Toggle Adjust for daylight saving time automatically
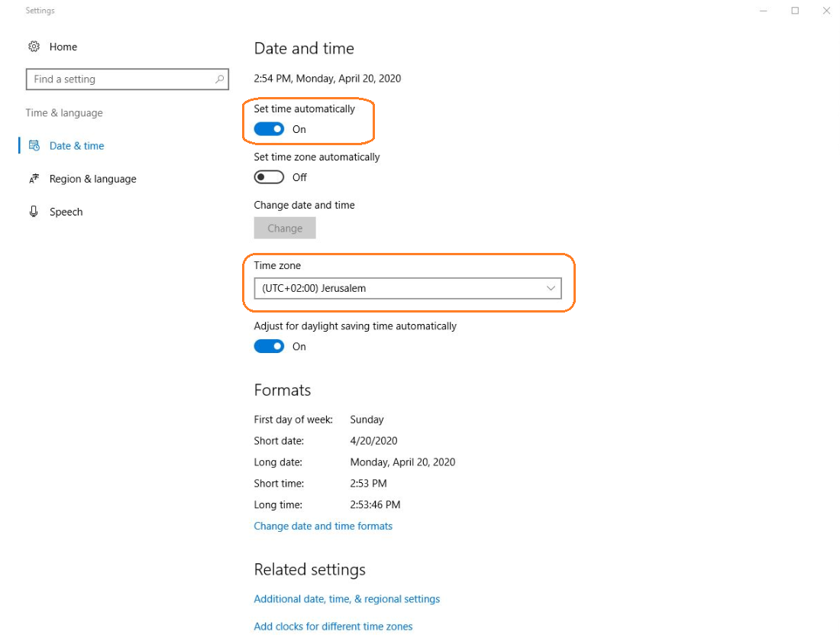 click(269, 347)
